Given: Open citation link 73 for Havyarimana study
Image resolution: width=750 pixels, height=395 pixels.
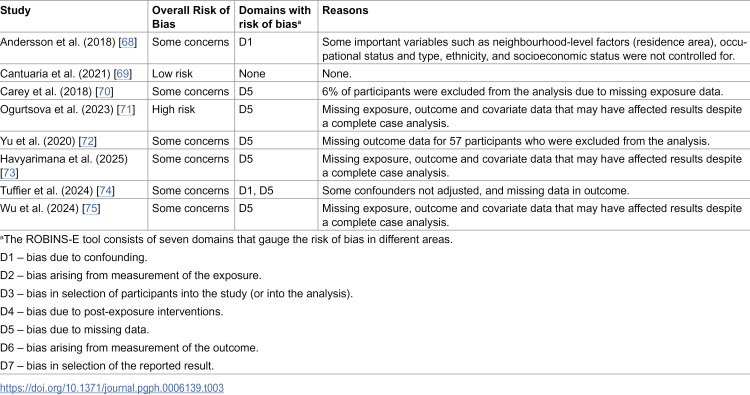Looking at the screenshot, I should coord(9,173).
